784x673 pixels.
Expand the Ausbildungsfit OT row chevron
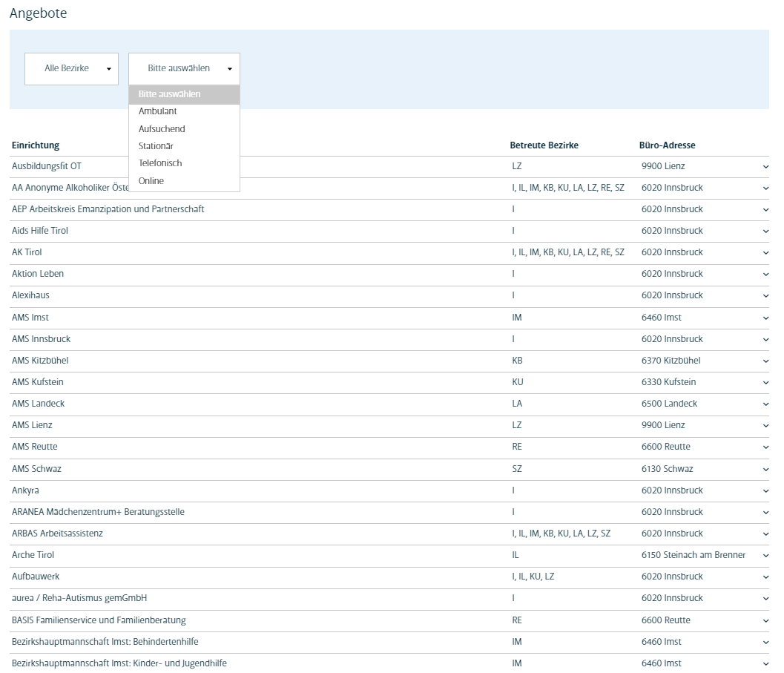pos(765,167)
